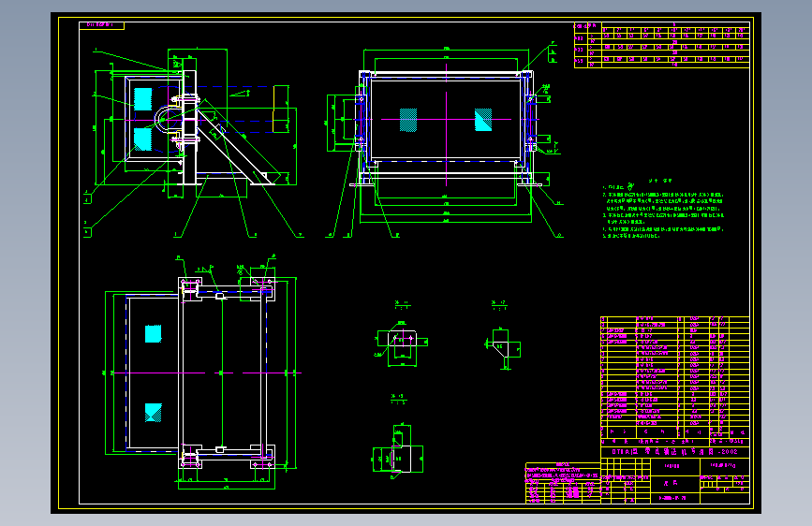Click the green technical notes text block
812x526 pixels.
[x=663, y=209]
